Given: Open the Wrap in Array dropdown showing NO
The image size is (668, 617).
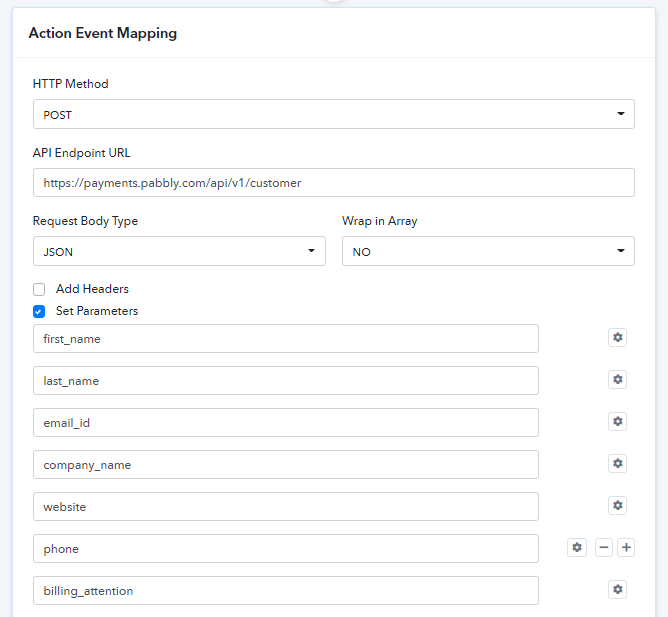Looking at the screenshot, I should pos(488,251).
